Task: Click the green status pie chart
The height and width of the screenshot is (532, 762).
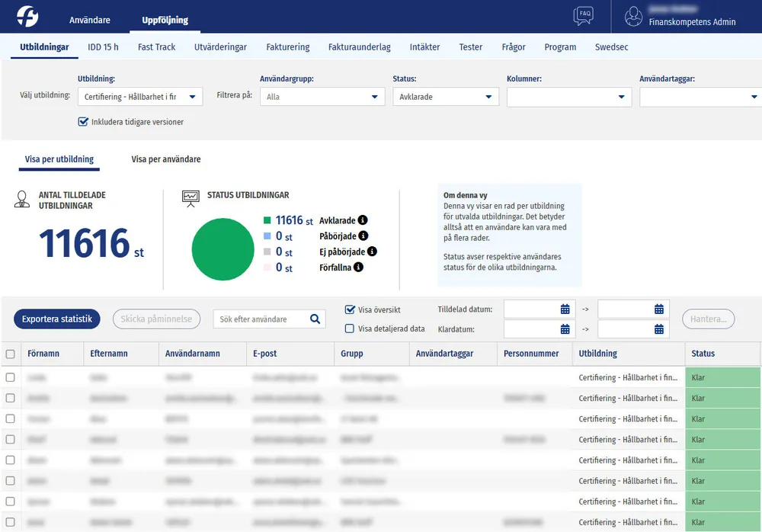Action: (x=223, y=249)
